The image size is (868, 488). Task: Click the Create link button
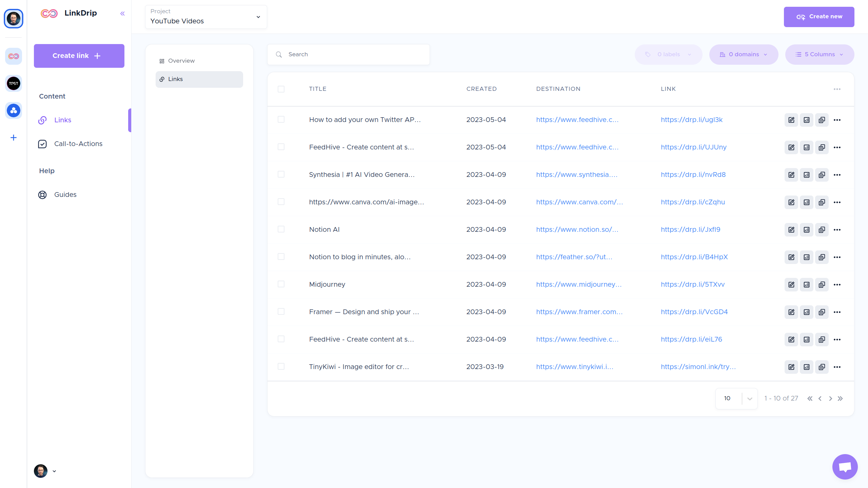point(79,56)
